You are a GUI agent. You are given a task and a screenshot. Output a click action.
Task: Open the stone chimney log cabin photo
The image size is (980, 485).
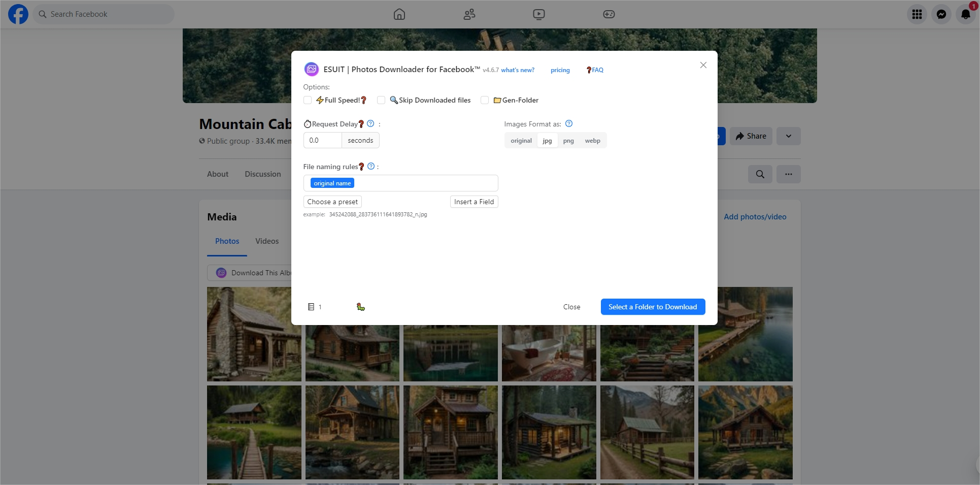click(x=254, y=334)
